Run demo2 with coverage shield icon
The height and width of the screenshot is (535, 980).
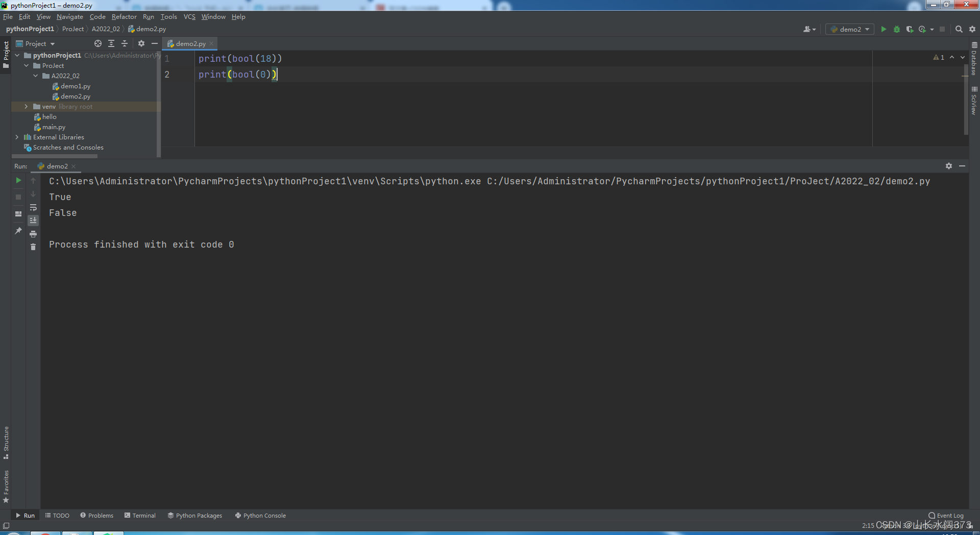click(910, 29)
